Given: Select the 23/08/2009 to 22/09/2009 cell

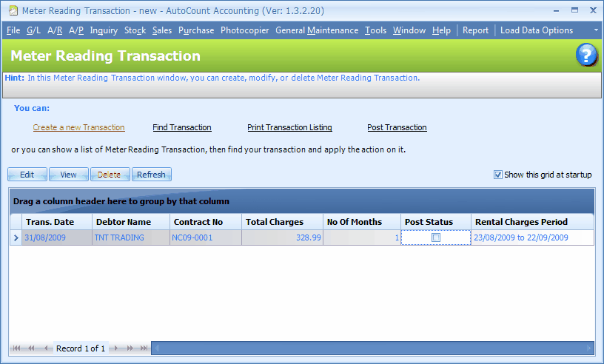Looking at the screenshot, I should click(x=533, y=237).
